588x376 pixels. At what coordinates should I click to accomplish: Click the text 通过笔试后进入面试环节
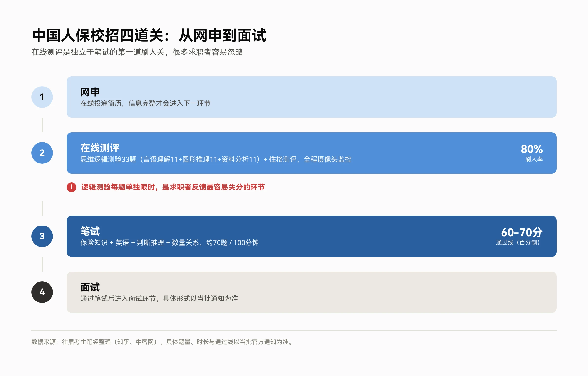pyautogui.click(x=159, y=299)
